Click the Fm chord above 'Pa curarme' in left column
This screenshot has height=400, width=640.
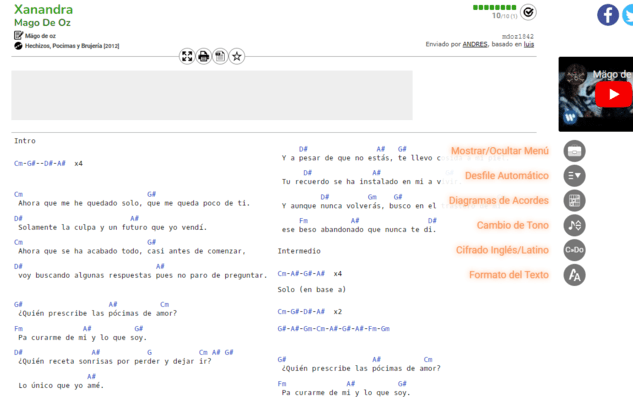[18, 329]
